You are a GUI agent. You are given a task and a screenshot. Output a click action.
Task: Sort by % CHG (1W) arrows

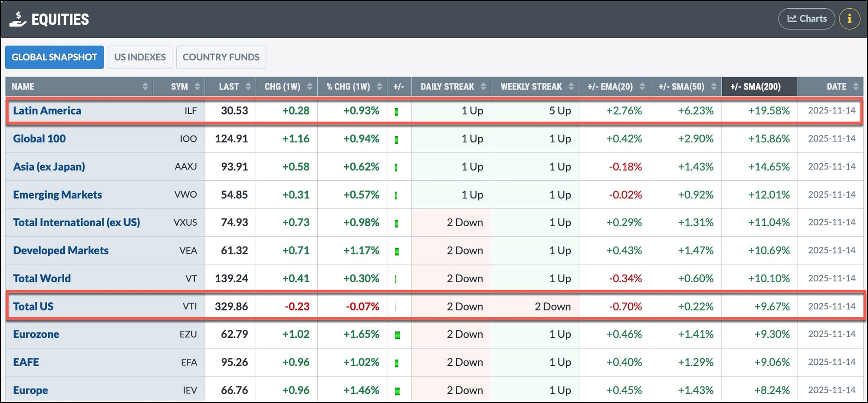click(379, 86)
